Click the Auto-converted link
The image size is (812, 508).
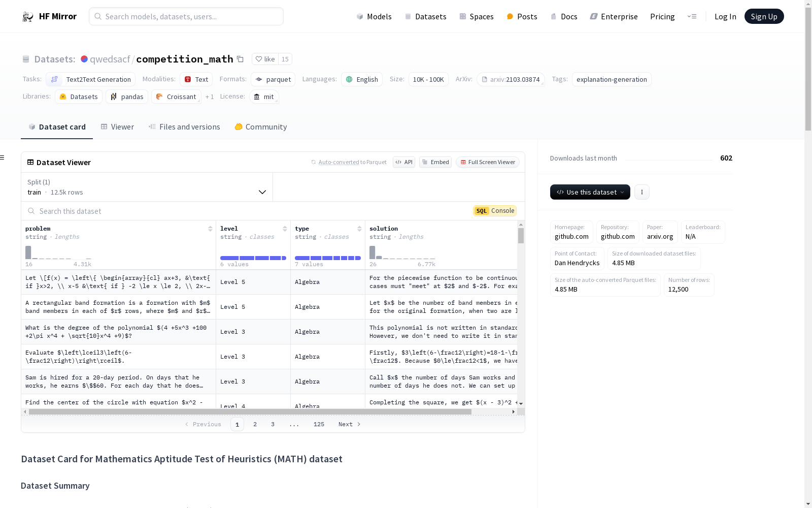(339, 162)
